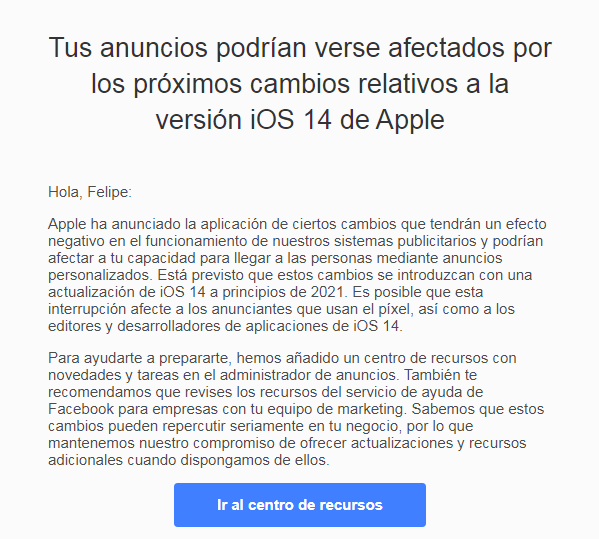
Task: Click the word "personalizados" in the first paragraph
Action: click(100, 275)
